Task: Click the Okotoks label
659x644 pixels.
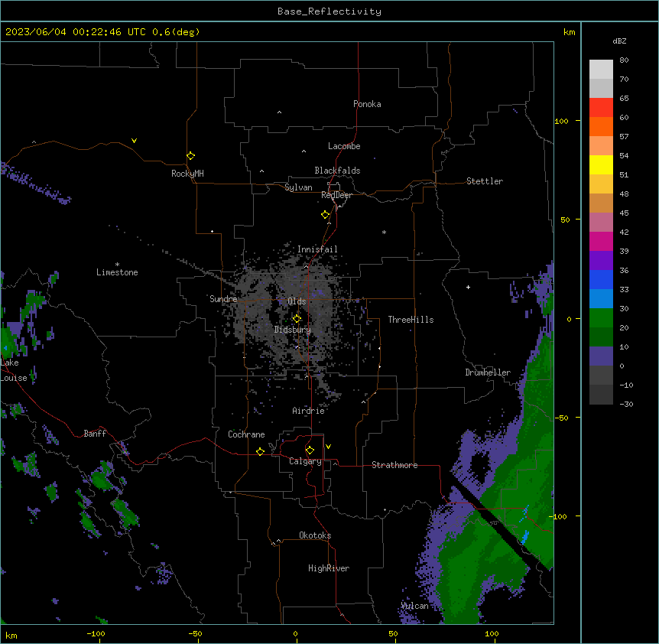Action: (x=315, y=535)
